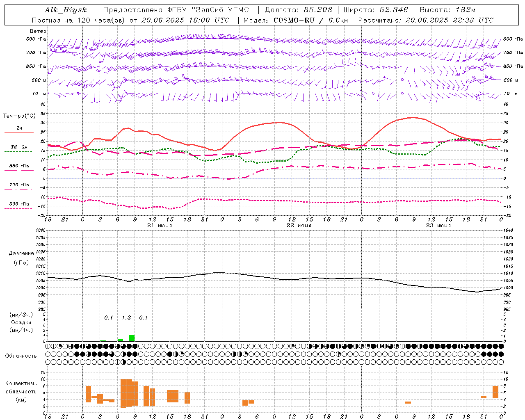The image size is (525, 420).
Task: Click the forecast start 20.06.2025 18:00 UTC
Action: point(185,20)
